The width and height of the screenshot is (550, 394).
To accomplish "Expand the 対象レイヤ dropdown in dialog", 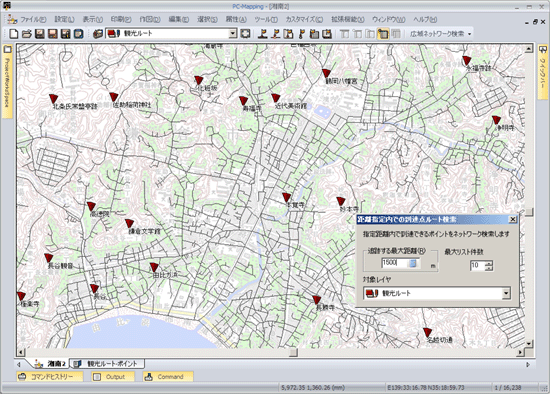I will pyautogui.click(x=506, y=293).
